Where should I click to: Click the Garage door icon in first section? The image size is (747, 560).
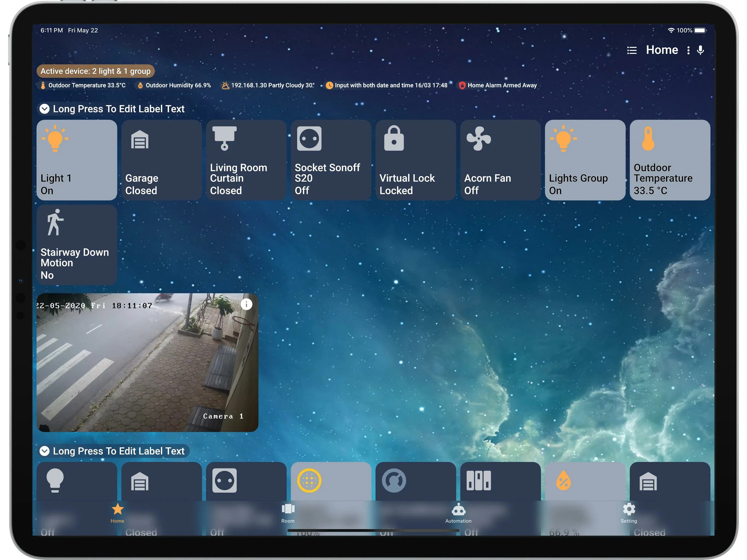click(x=140, y=139)
